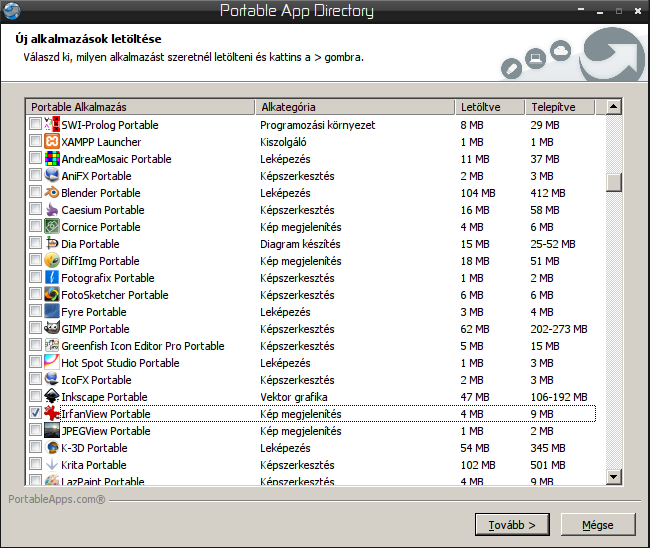
Task: Click the Caesium Portable purple icon
Action: coord(52,210)
